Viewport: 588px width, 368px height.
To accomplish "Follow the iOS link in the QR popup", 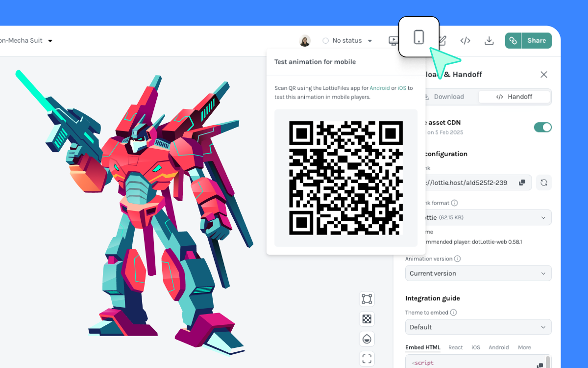I will [x=402, y=88].
